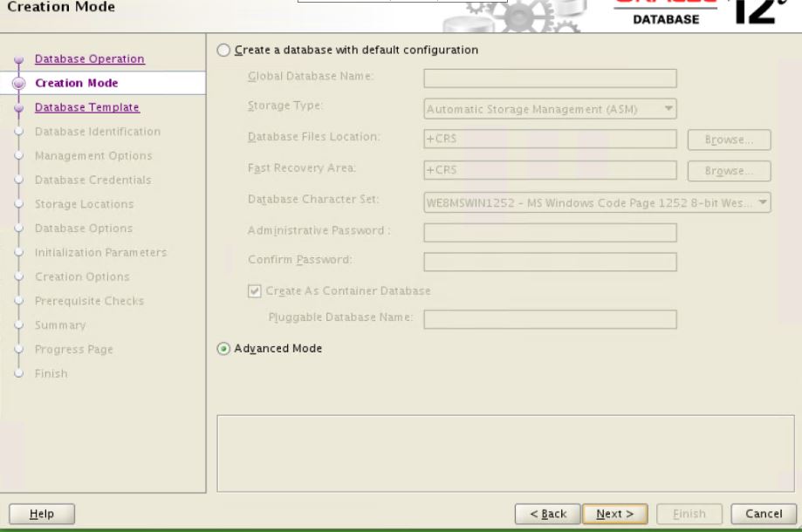Click the Administrative Password field
802x532 pixels.
pos(547,232)
